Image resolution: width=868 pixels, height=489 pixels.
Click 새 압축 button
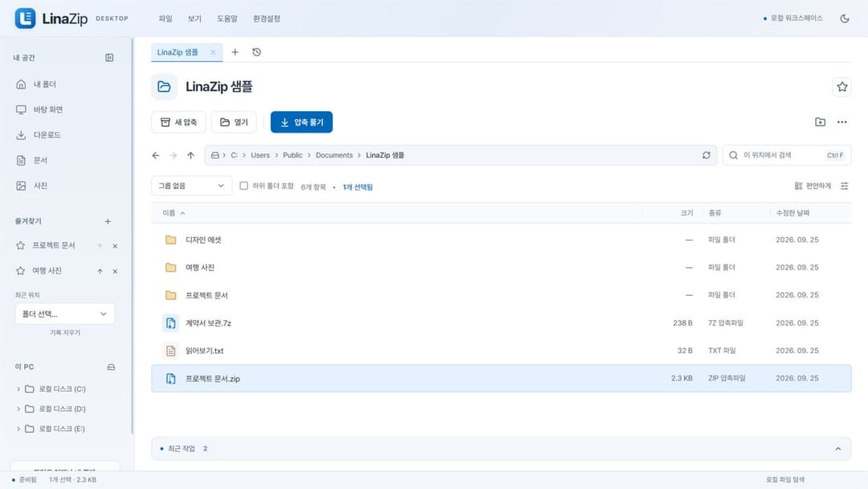click(x=178, y=122)
